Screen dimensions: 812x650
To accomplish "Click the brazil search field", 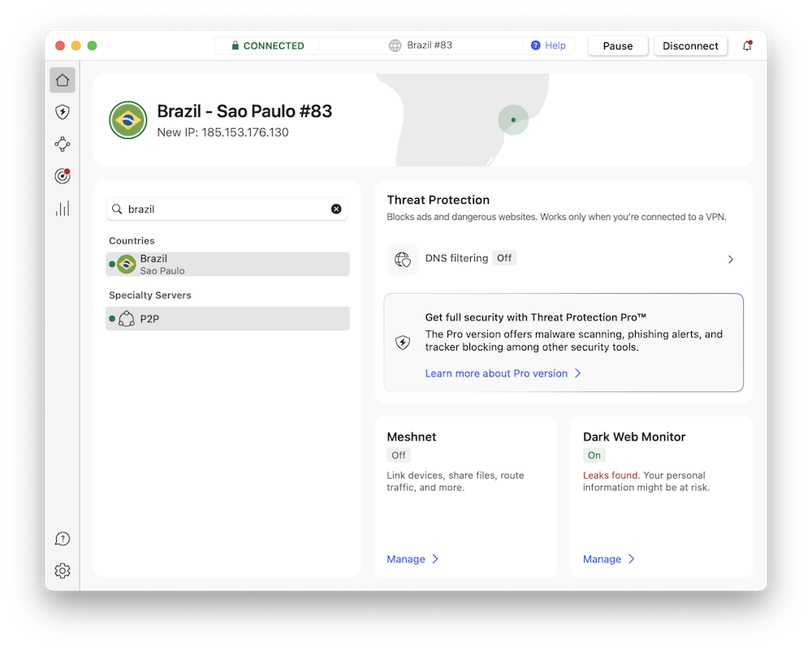I will pyautogui.click(x=227, y=209).
